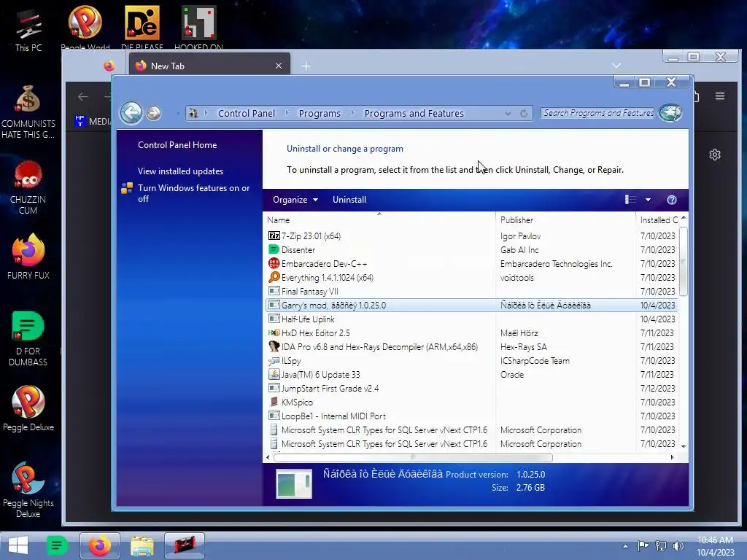
Task: Click horizontal scrollbar right arrow
Action: (672, 458)
